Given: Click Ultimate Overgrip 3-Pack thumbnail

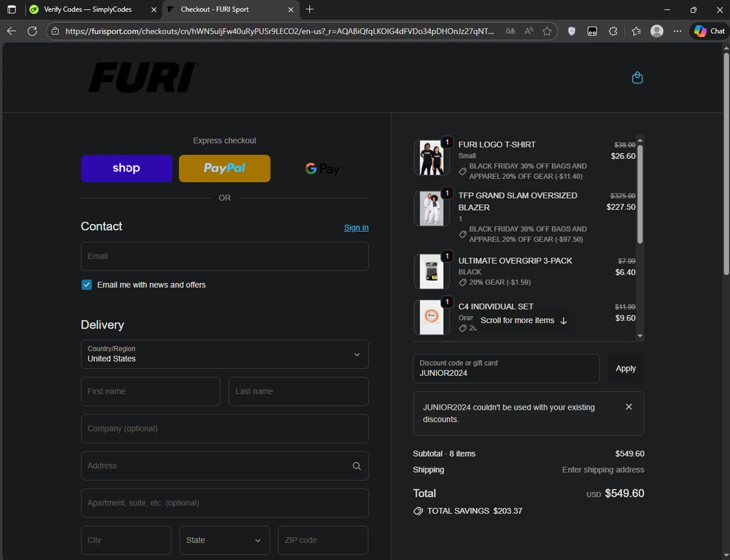Looking at the screenshot, I should coord(432,271).
